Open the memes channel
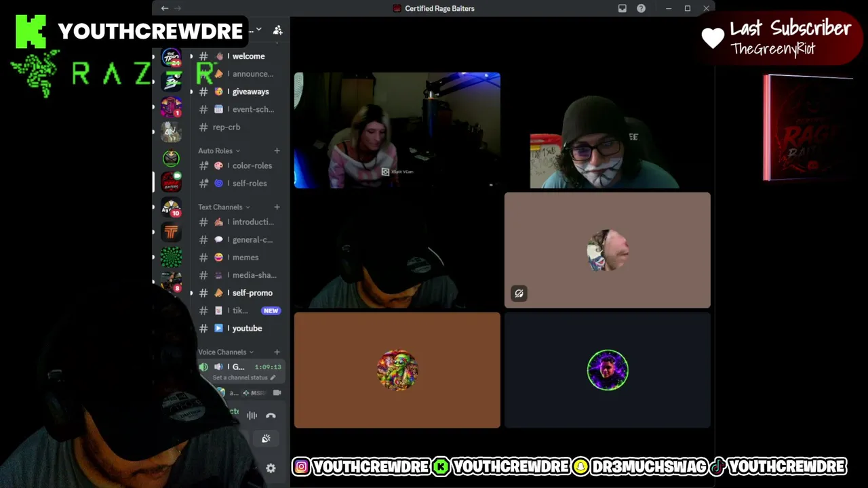This screenshot has height=488, width=868. click(x=237, y=258)
